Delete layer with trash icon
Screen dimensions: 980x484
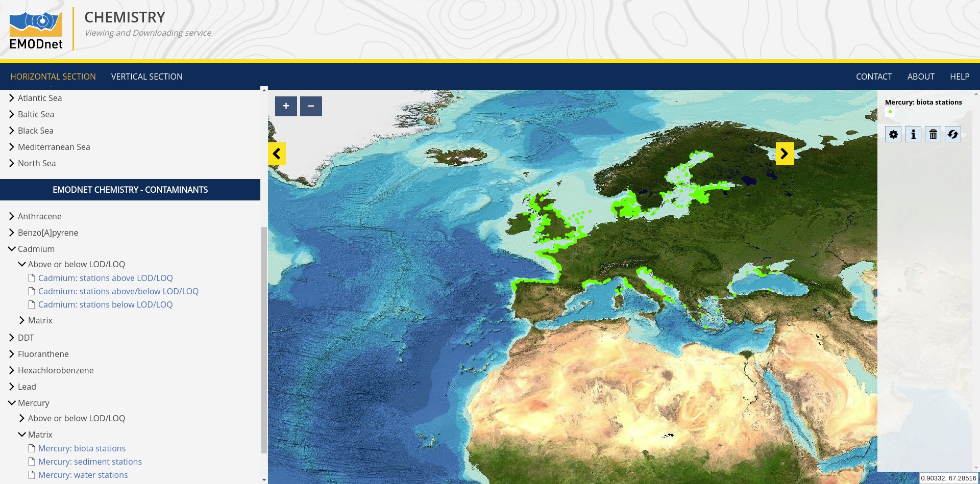coord(933,134)
